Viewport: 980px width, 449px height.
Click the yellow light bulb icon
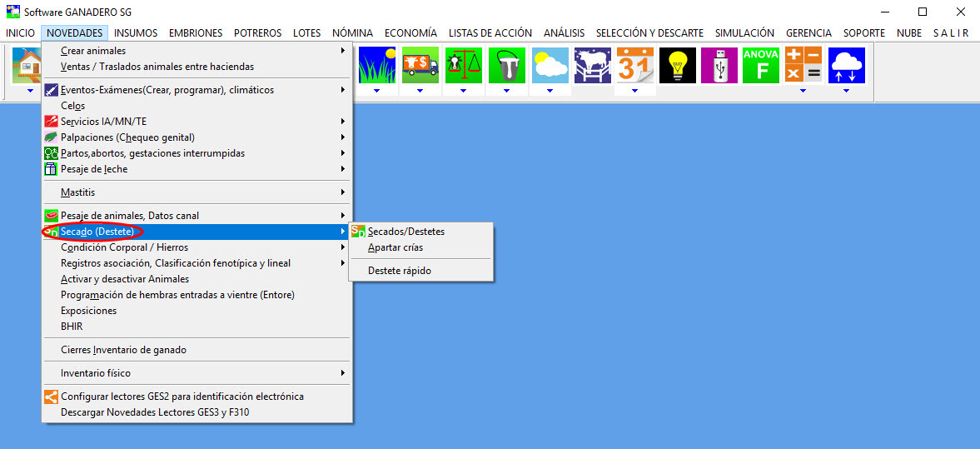[x=677, y=65]
